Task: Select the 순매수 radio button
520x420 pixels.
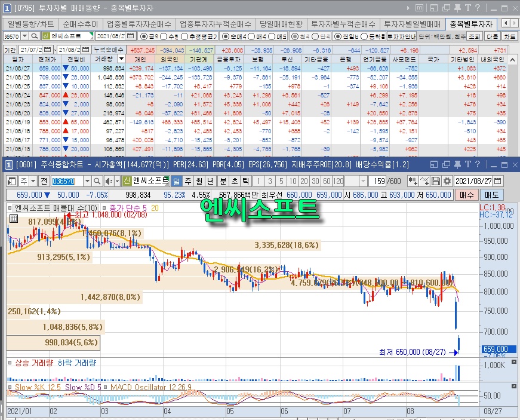Action: [225, 36]
